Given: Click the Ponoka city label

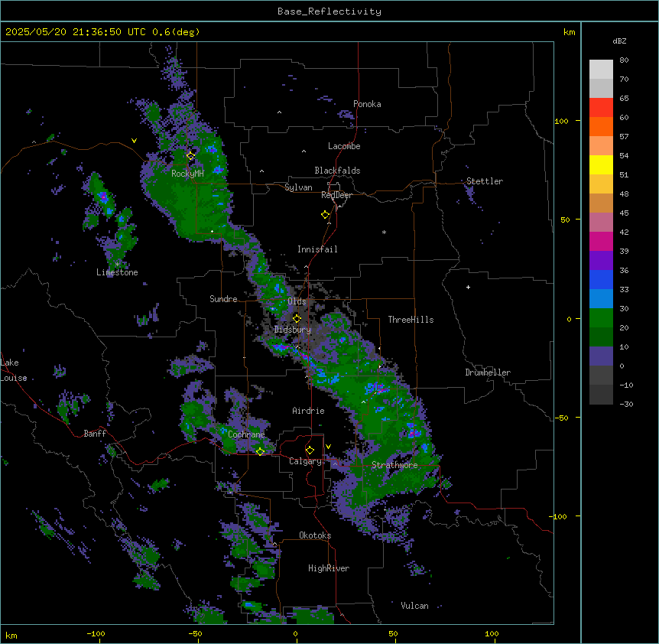Looking at the screenshot, I should 367,104.
